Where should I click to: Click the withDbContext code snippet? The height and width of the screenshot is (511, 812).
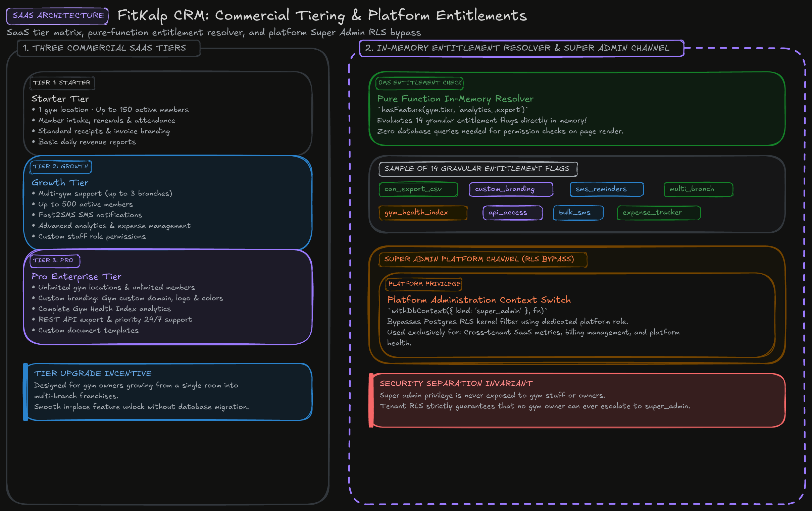[x=468, y=311]
